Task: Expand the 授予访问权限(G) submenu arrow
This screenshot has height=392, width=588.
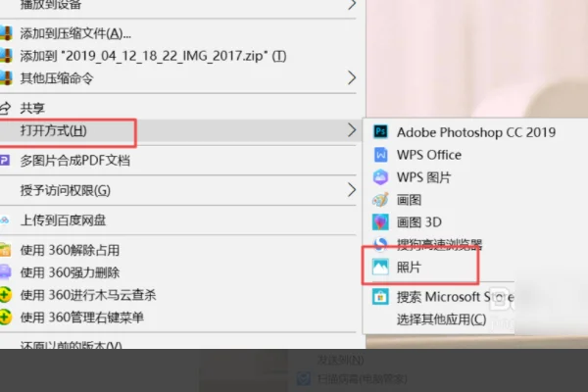Action: click(352, 190)
